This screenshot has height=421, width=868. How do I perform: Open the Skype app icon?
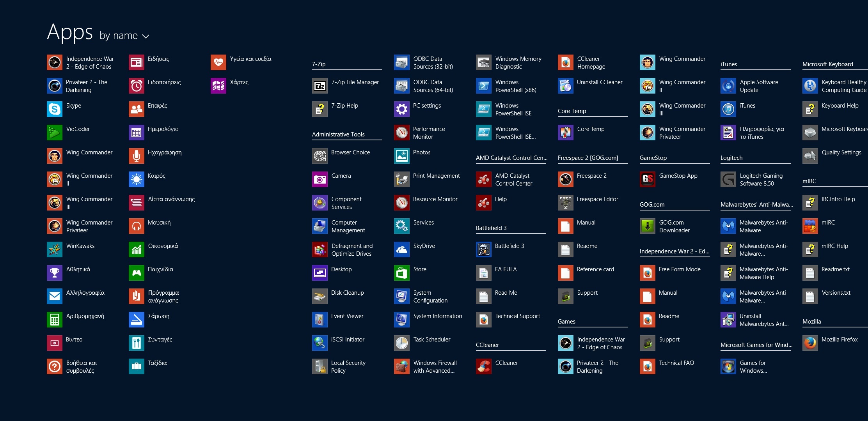point(55,109)
